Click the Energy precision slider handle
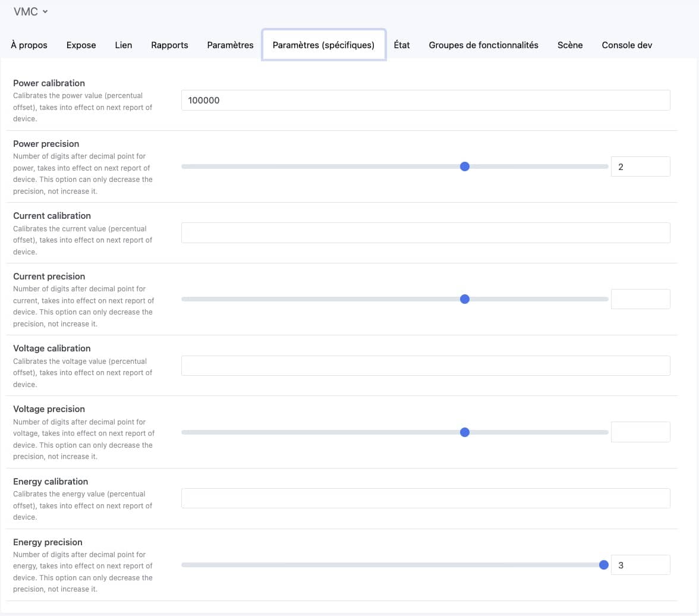The width and height of the screenshot is (699, 616). click(604, 565)
